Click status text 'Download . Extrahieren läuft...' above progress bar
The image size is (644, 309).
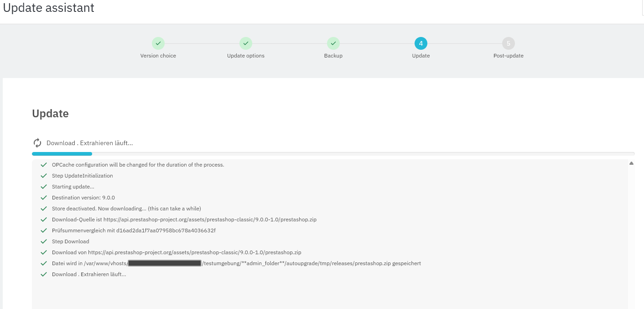click(x=90, y=143)
